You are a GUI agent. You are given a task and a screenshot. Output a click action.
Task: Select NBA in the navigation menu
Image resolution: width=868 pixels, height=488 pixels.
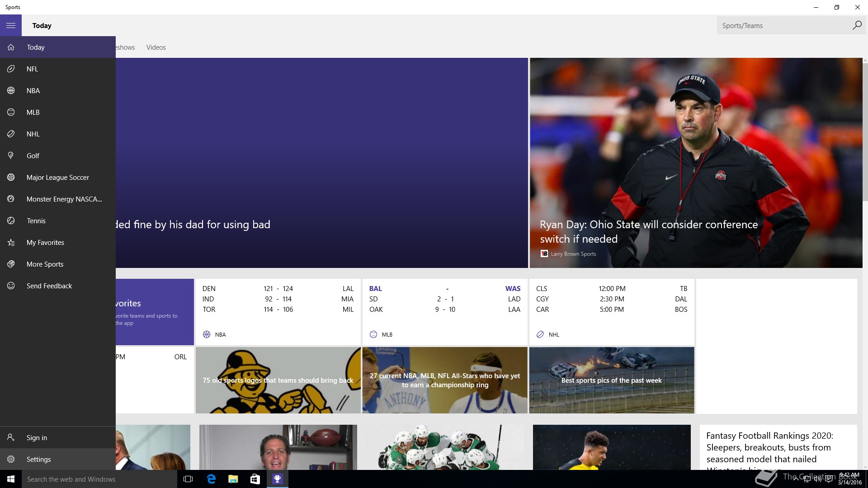pos(58,90)
